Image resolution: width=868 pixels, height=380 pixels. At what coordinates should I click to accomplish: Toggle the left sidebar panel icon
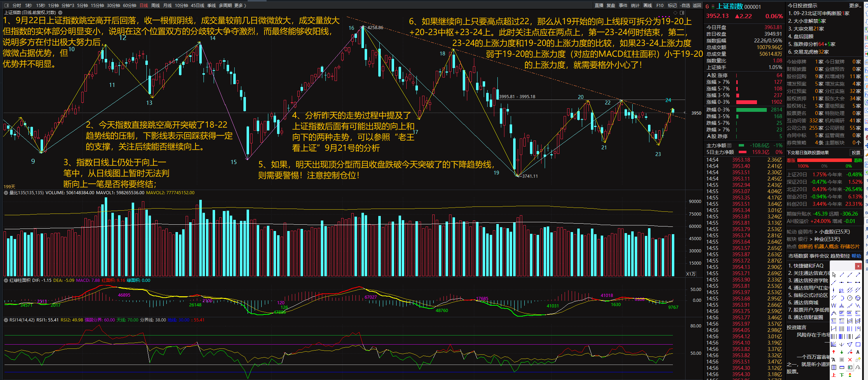6,5
